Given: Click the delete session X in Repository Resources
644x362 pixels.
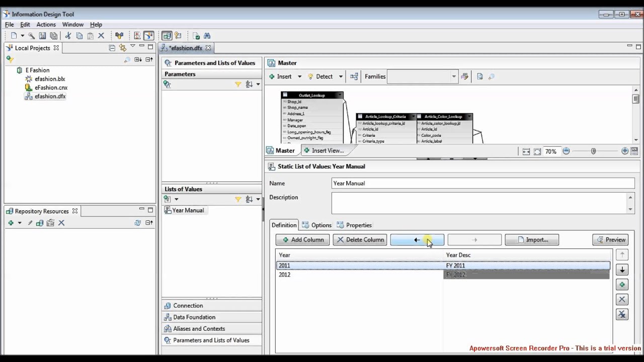Looking at the screenshot, I should pos(61,223).
